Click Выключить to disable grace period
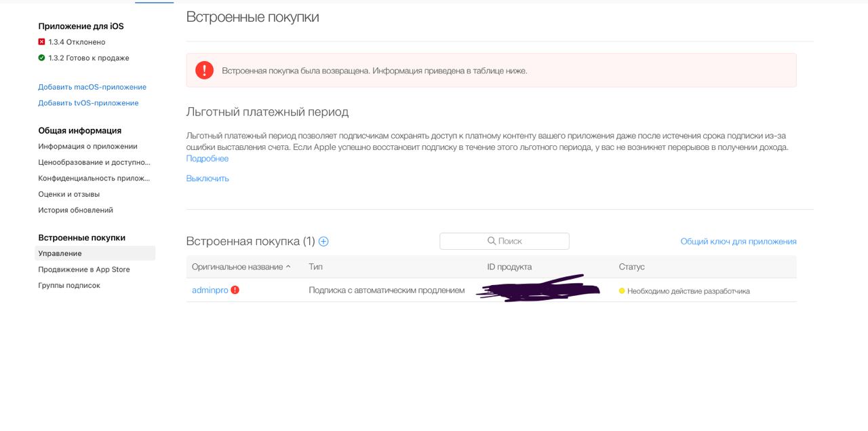 [x=208, y=179]
